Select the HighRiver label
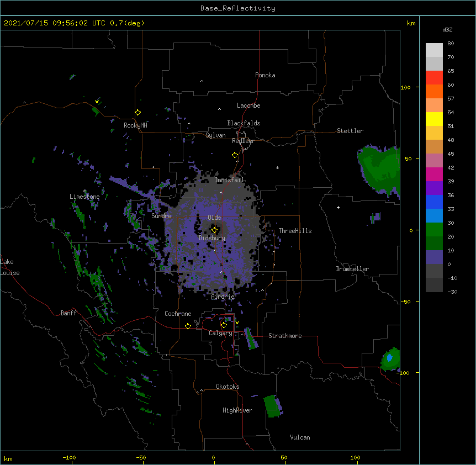Screen dimensions: 476x465 pos(237,410)
